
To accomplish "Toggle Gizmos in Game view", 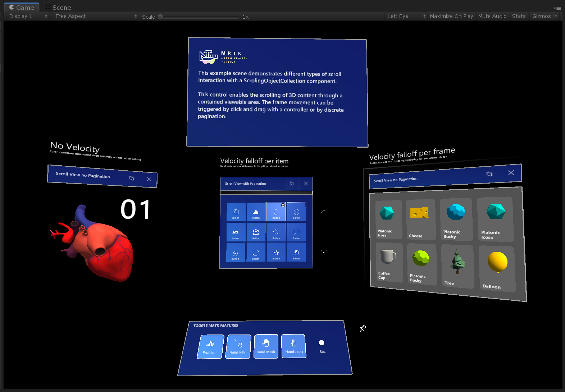I will coord(541,16).
